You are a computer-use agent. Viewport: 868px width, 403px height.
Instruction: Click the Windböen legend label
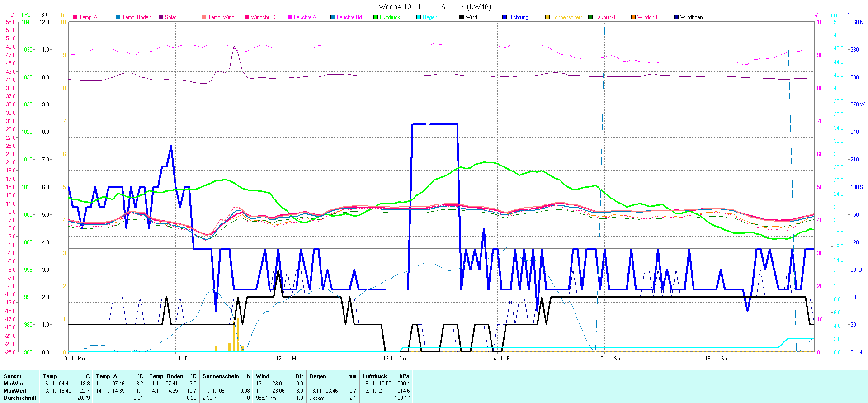coord(691,17)
